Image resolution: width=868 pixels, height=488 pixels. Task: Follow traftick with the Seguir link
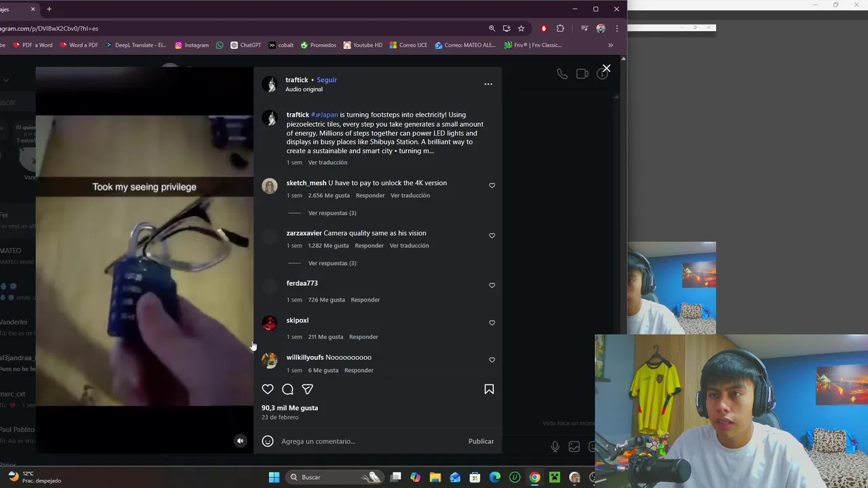(327, 80)
